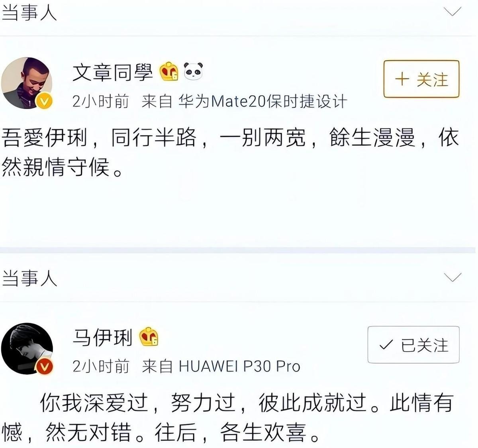Viewport: 478px width, 448px height.
Task: Expand the chevron of the second 当事人 post
Action: 452,277
